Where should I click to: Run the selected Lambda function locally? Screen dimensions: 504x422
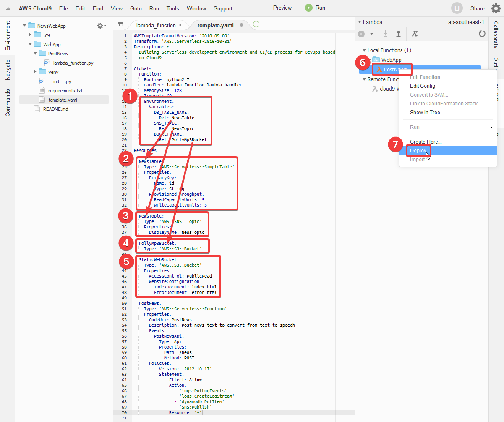pos(361,34)
